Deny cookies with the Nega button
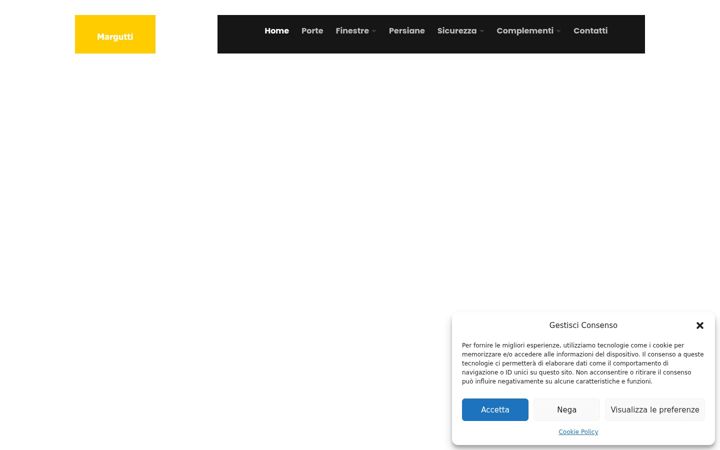720x450 pixels. (x=567, y=410)
